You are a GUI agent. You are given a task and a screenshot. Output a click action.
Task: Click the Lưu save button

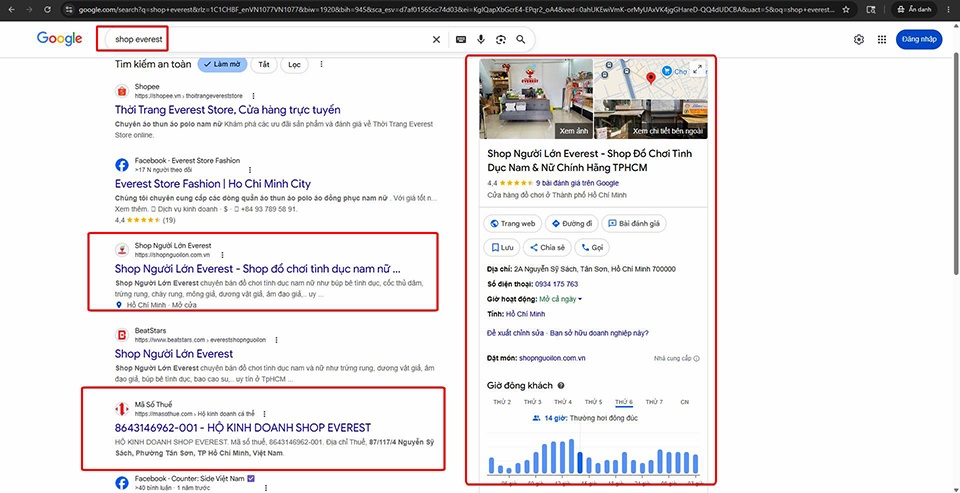click(501, 247)
